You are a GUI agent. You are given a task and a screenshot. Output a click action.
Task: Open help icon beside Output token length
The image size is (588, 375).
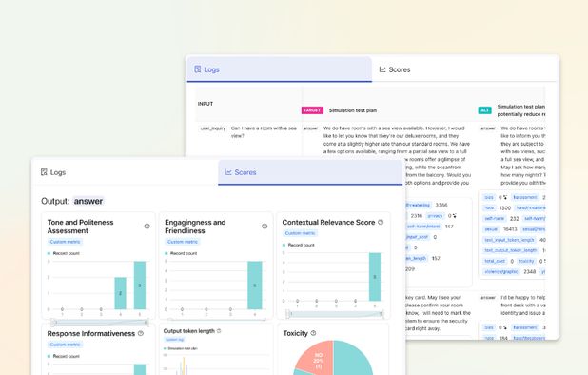[219, 331]
